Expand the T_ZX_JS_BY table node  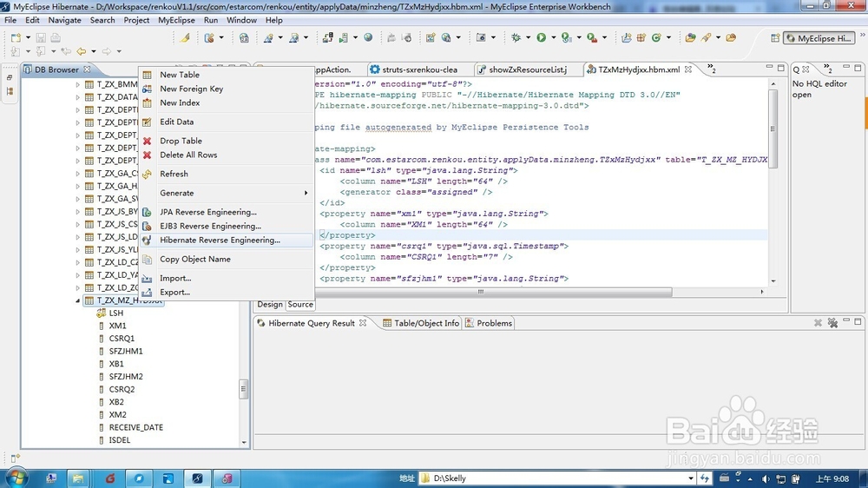(77, 212)
